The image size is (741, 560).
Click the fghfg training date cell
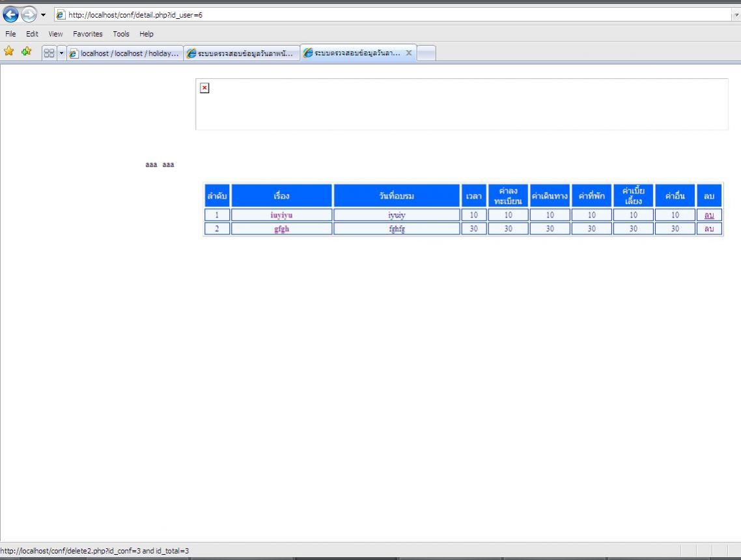point(397,229)
